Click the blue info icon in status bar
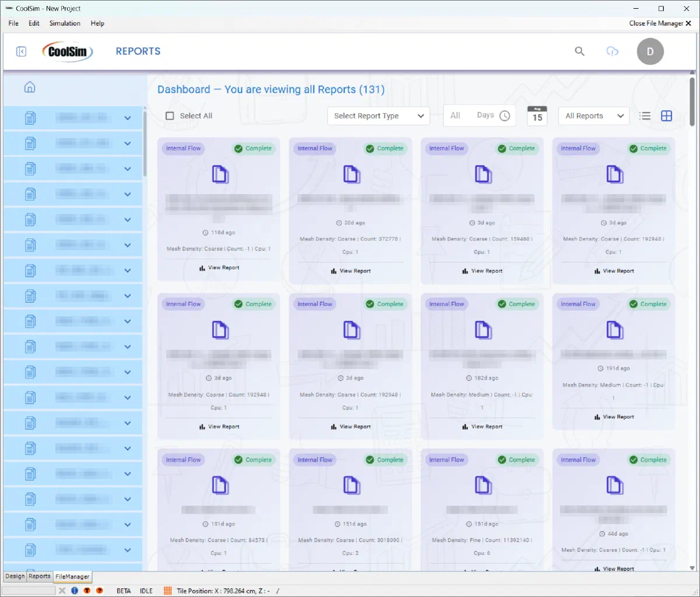The image size is (700, 597). coord(75,591)
